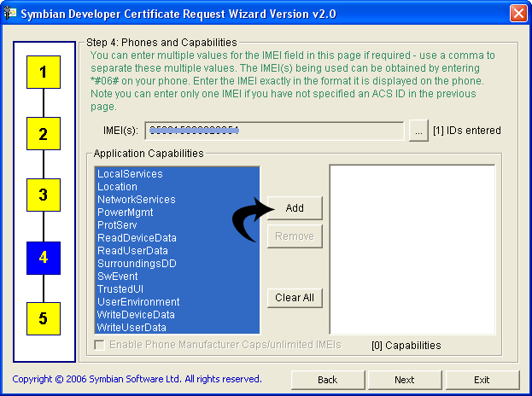Select the PowerMgmt capability
Screen dimensions: 532x396
(178, 213)
